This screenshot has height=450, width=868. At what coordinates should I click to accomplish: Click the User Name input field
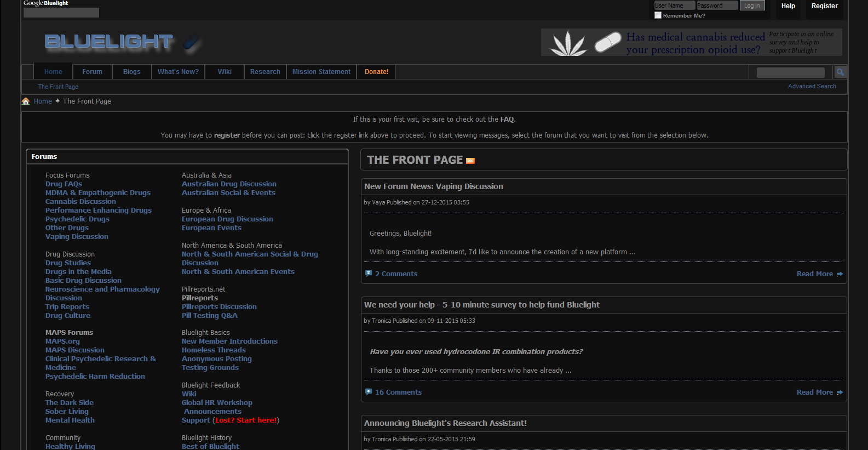[675, 5]
